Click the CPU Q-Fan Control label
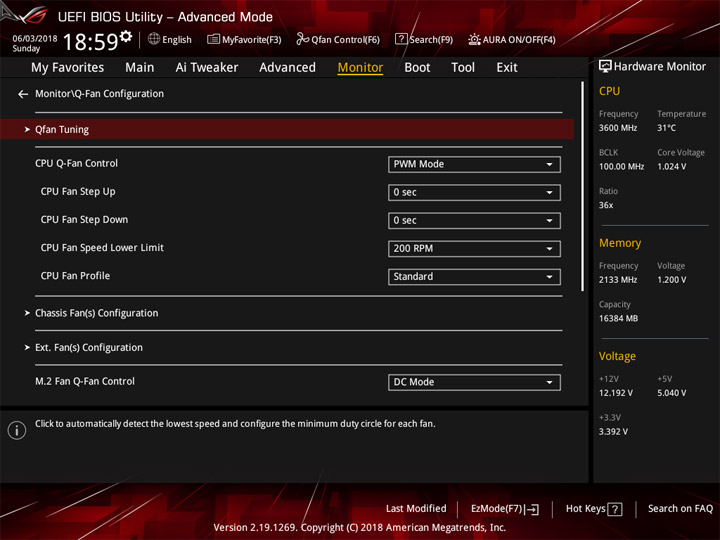Viewport: 720px width, 540px height. pyautogui.click(x=76, y=163)
